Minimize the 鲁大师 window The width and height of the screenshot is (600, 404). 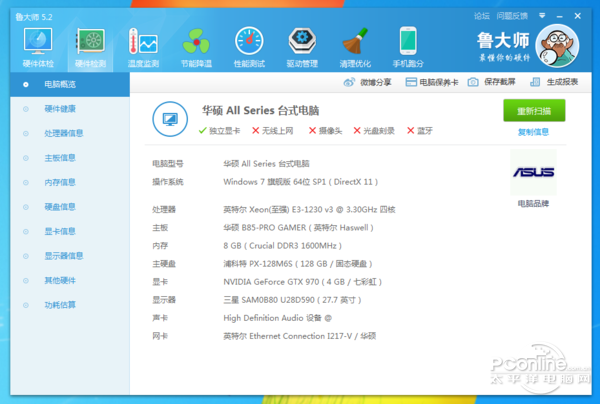[559, 16]
